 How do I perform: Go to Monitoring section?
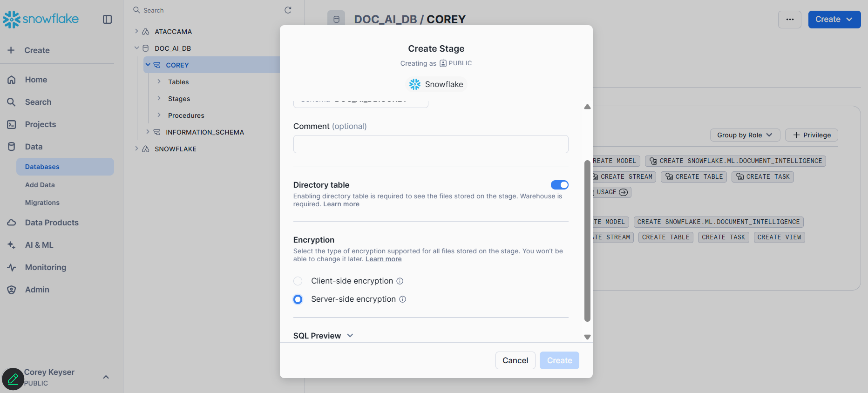[46, 267]
